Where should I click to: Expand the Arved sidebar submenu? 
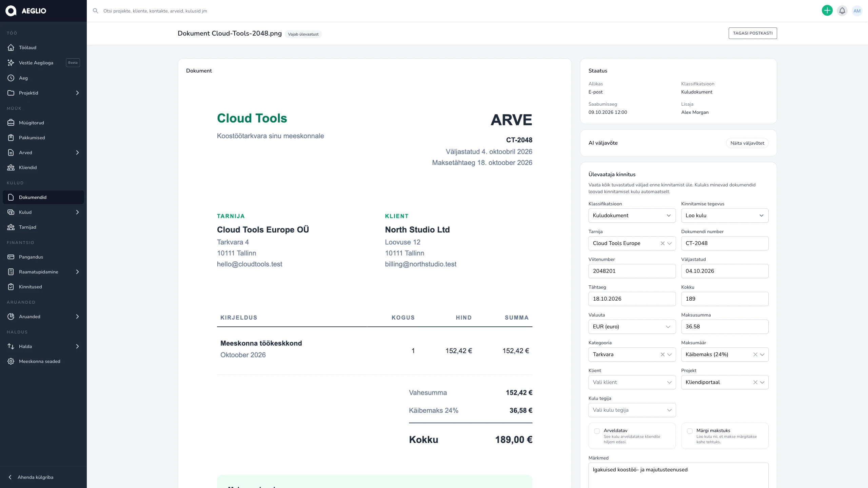(x=77, y=152)
